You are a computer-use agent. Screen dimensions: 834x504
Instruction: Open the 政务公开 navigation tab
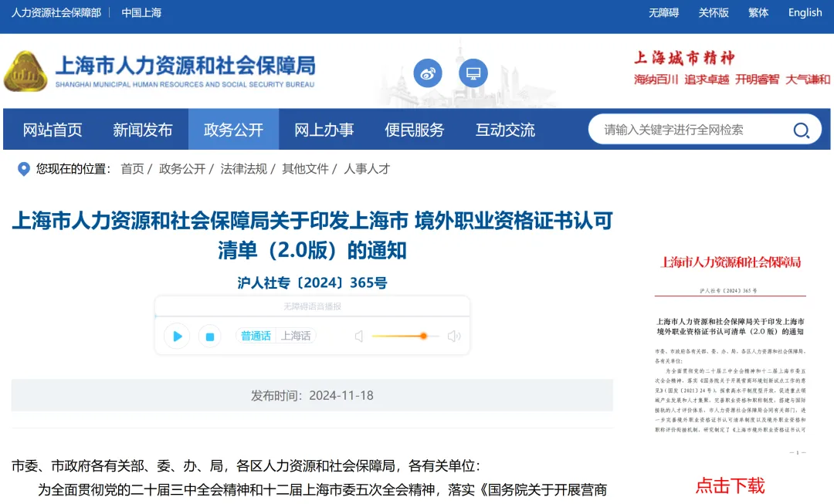coord(233,130)
